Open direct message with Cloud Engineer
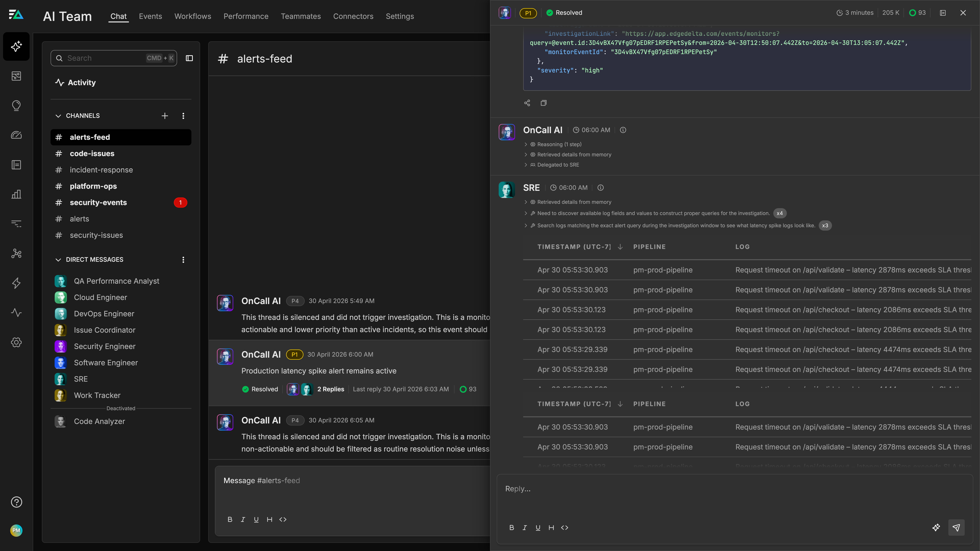This screenshot has height=551, width=980. point(121,297)
